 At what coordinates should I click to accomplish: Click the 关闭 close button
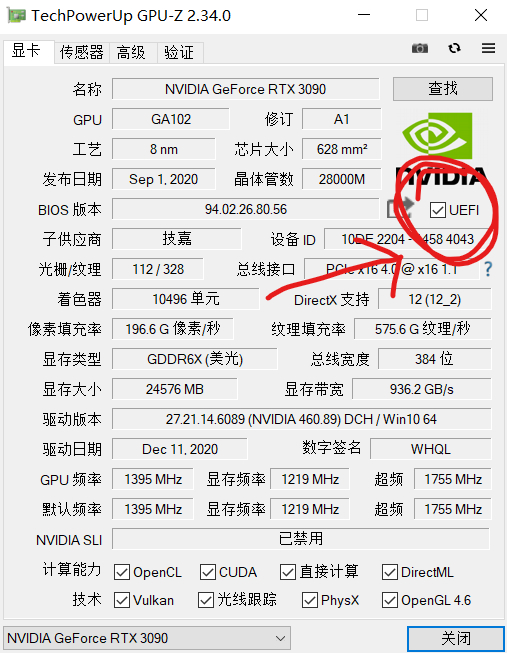(x=456, y=638)
